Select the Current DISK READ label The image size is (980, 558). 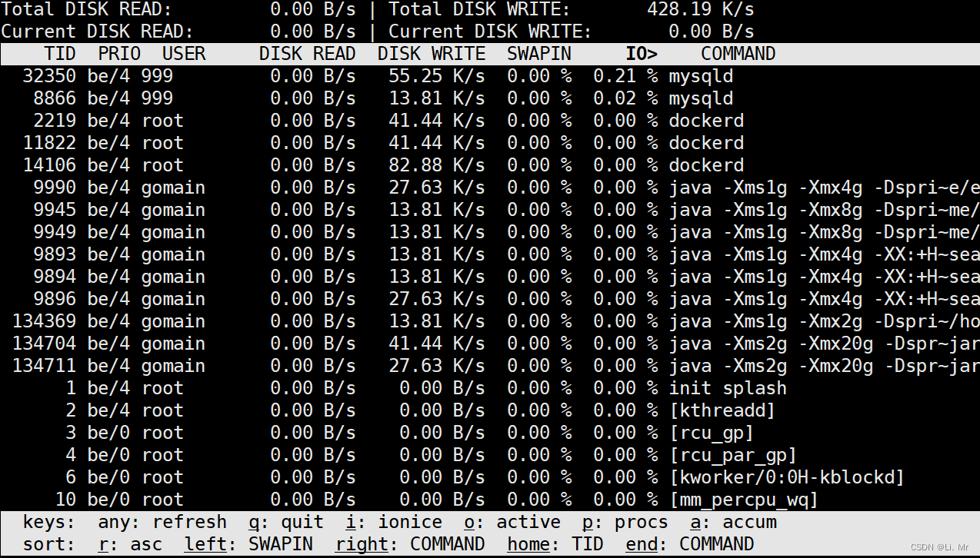97,32
